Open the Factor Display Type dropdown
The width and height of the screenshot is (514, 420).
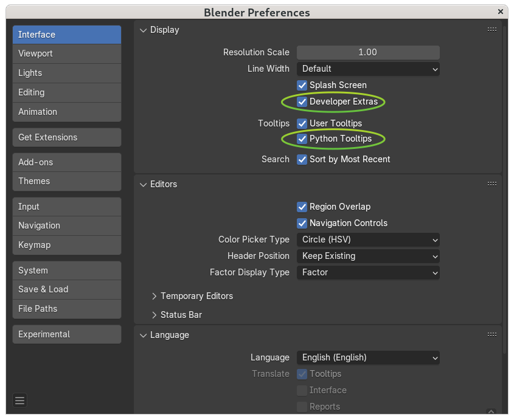[x=368, y=272]
